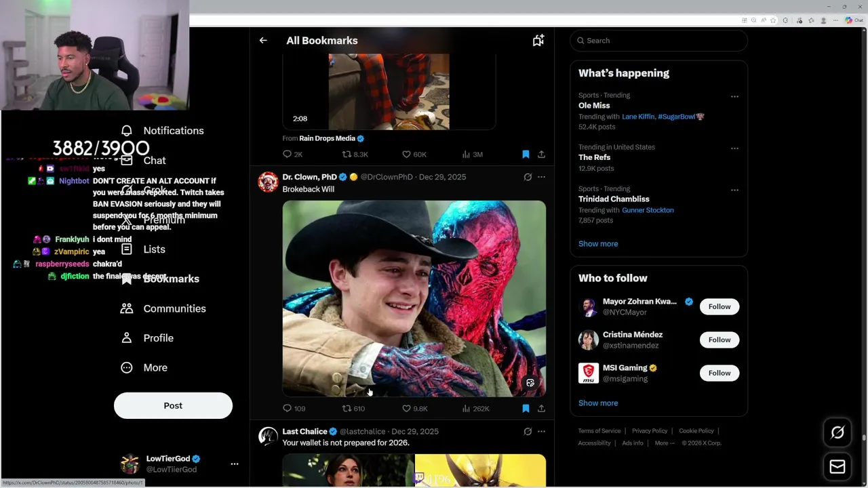Open The Refs trending topic
Image resolution: width=868 pixels, height=488 pixels.
pyautogui.click(x=595, y=157)
